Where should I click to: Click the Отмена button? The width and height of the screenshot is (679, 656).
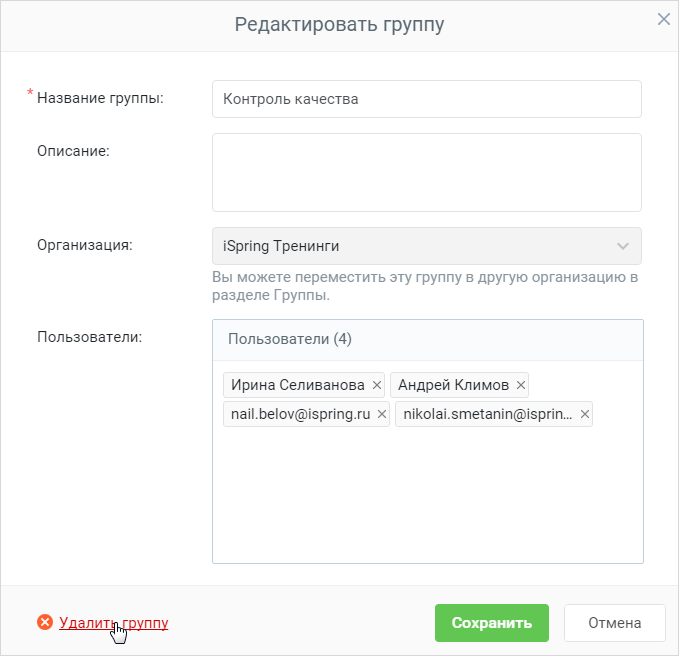click(x=614, y=623)
